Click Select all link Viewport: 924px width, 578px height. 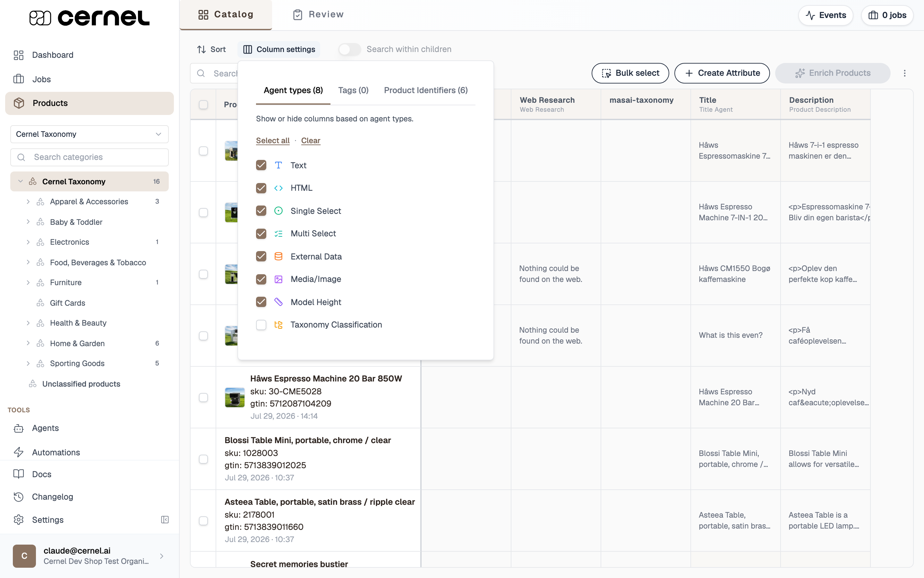(x=273, y=141)
